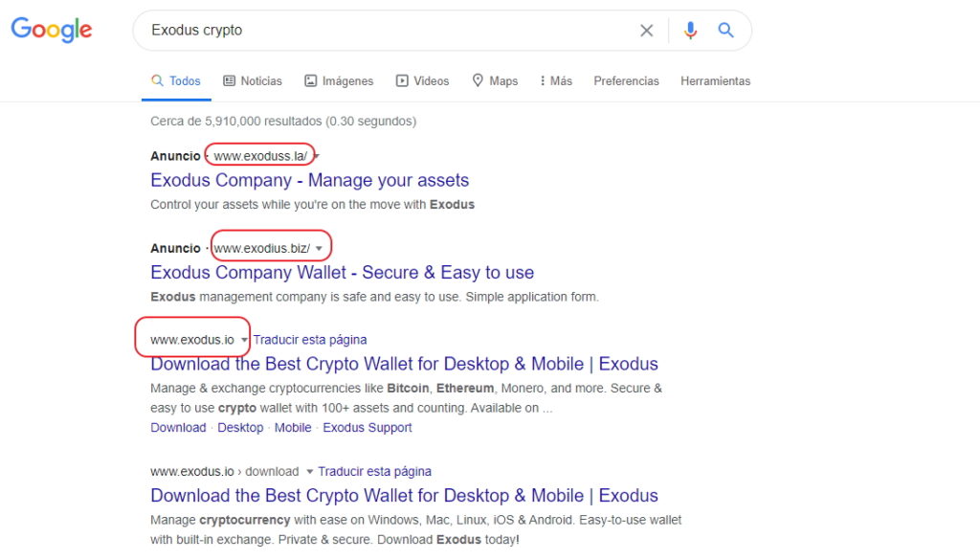Click the magnifying glass search button
This screenshot has width=980, height=560.
coord(725,30)
